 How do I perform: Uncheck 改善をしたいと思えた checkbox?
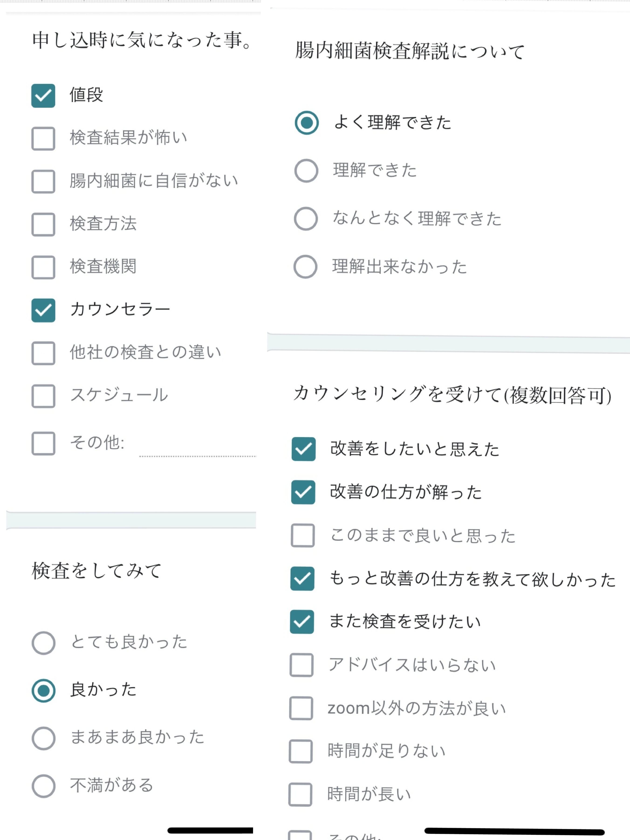[303, 449]
